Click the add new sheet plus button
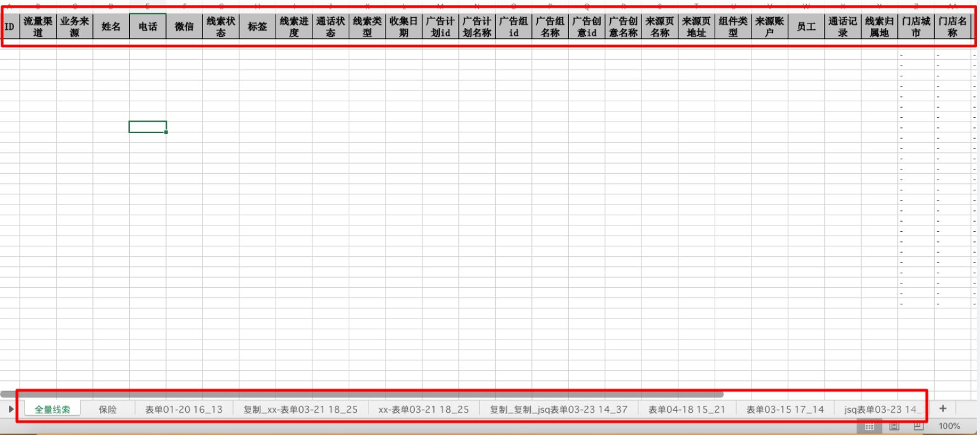 tap(942, 409)
